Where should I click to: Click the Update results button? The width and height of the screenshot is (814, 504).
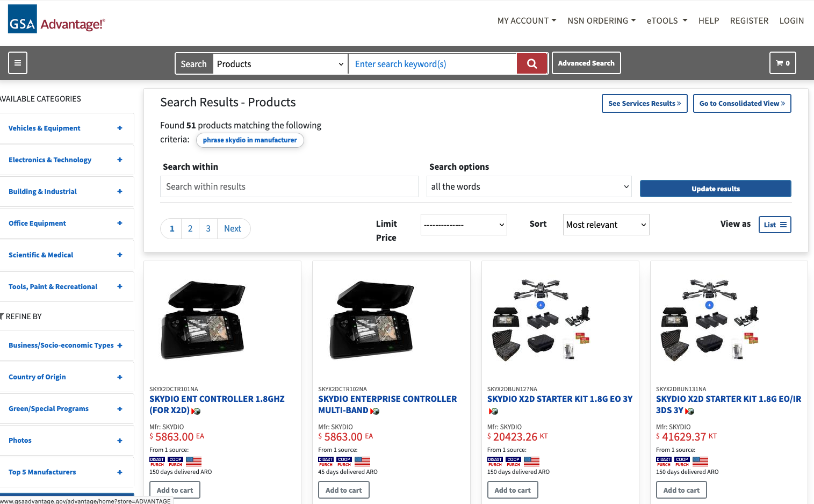(715, 189)
